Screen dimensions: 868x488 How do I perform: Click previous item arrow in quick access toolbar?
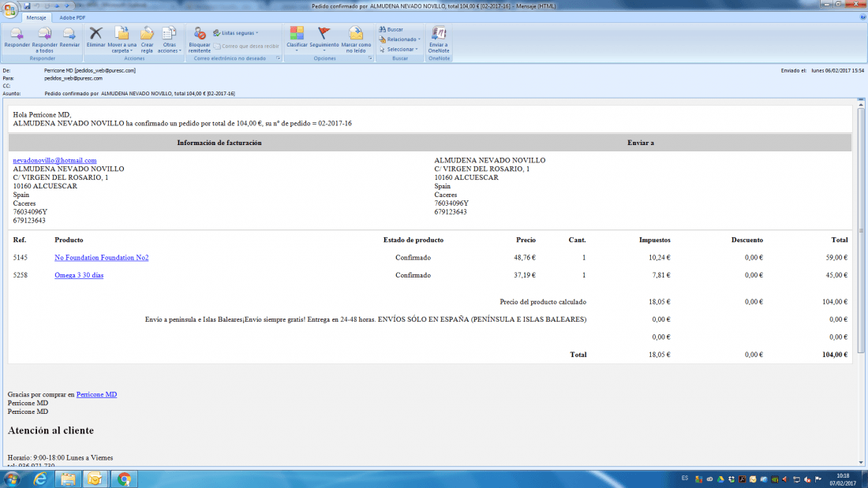click(x=57, y=6)
